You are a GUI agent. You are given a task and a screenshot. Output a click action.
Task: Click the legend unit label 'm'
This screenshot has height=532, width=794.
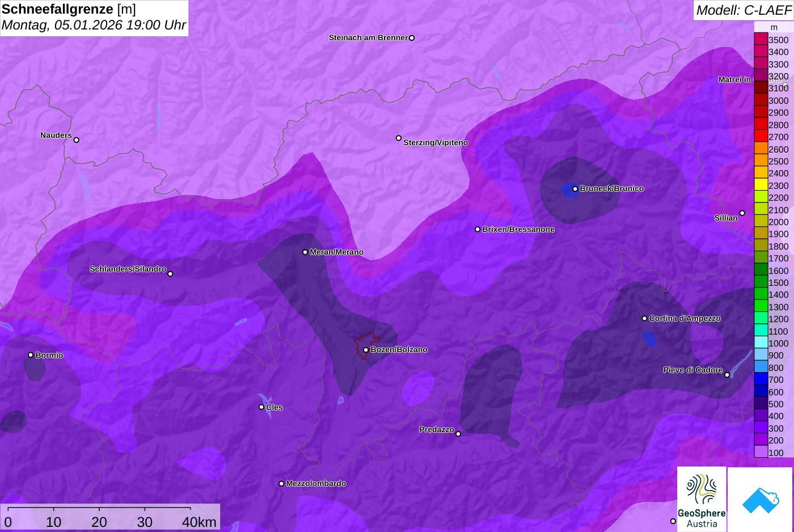[x=774, y=27]
